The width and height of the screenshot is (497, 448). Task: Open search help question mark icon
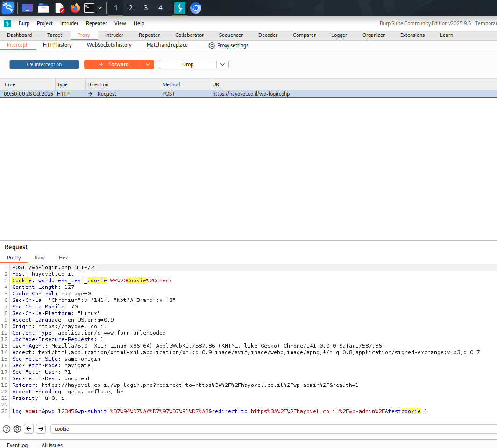pos(7,429)
